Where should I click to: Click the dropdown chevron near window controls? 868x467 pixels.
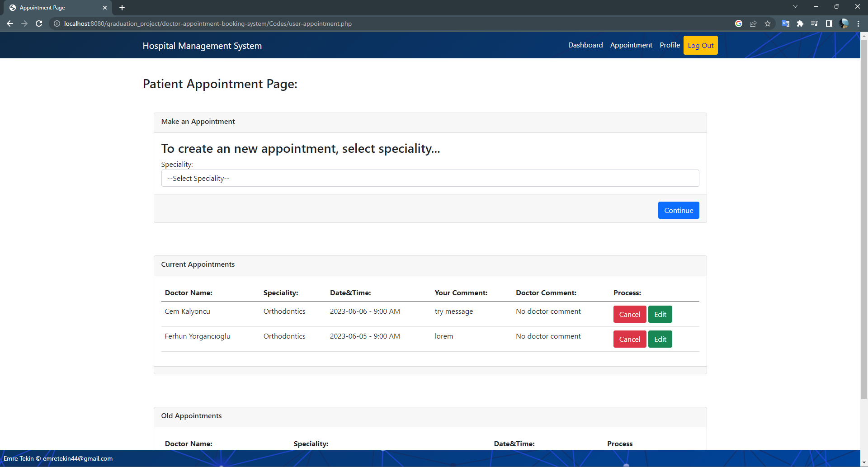[795, 6]
